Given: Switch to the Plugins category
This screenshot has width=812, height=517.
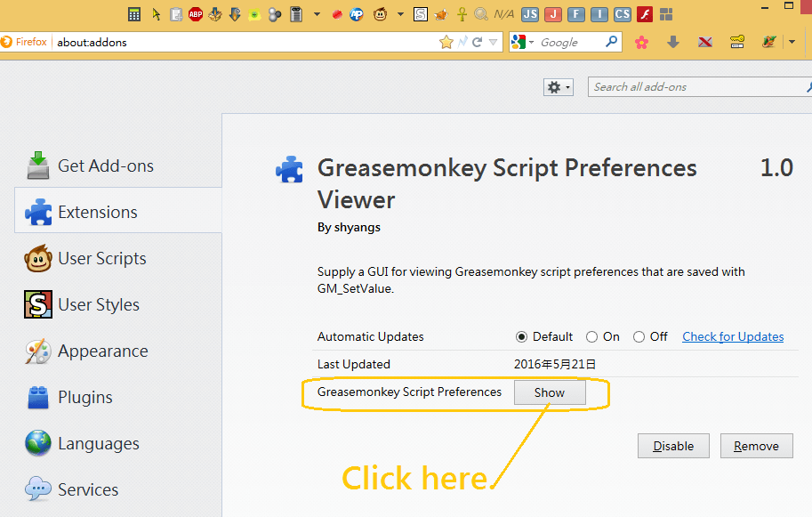Looking at the screenshot, I should [118, 397].
